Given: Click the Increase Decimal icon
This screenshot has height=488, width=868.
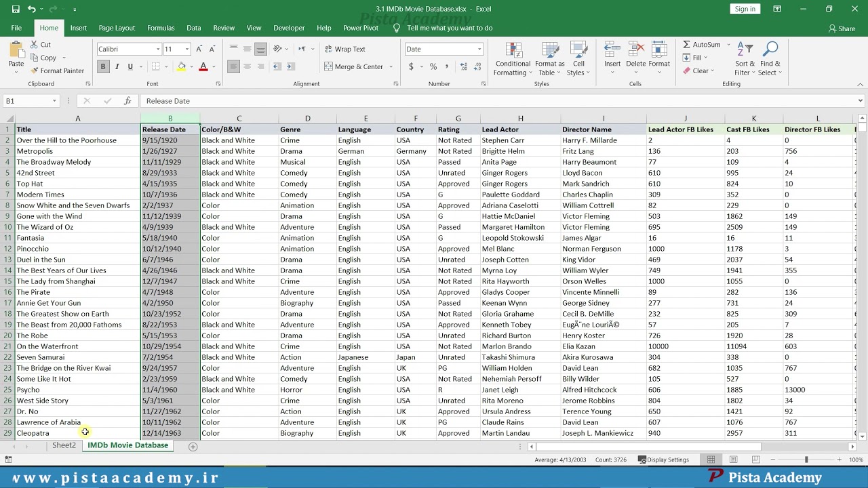Looking at the screenshot, I should (x=464, y=66).
